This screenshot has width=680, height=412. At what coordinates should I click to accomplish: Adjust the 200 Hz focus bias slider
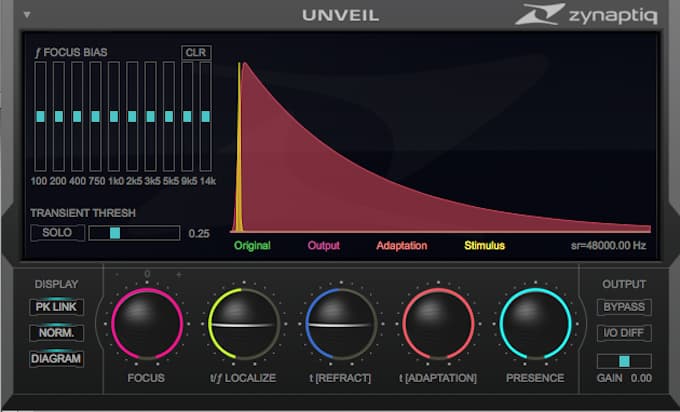tap(59, 116)
